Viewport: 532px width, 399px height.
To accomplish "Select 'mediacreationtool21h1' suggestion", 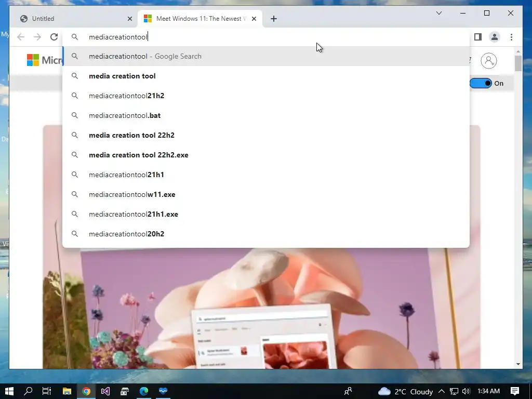I will click(x=266, y=175).
